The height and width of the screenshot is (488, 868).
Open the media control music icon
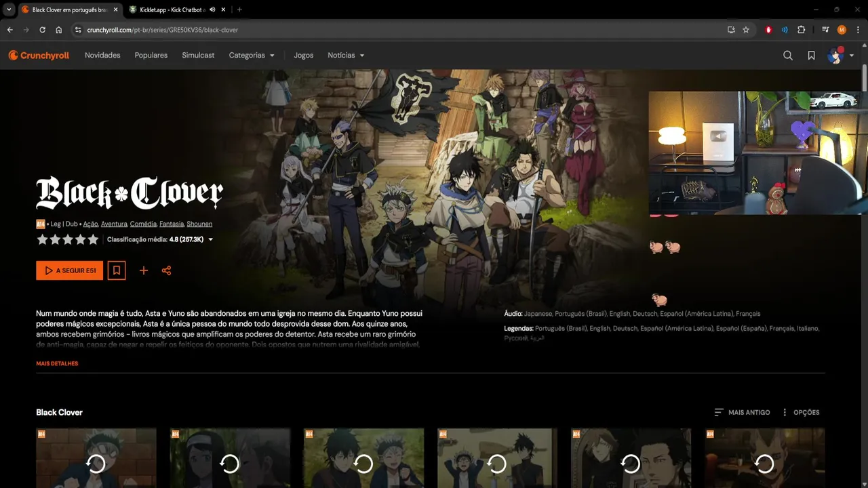[825, 30]
